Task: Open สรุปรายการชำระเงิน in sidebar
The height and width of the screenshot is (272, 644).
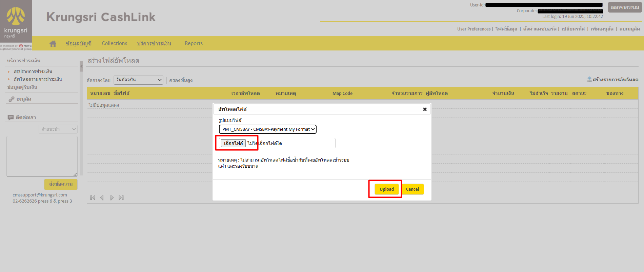Action: pyautogui.click(x=33, y=71)
